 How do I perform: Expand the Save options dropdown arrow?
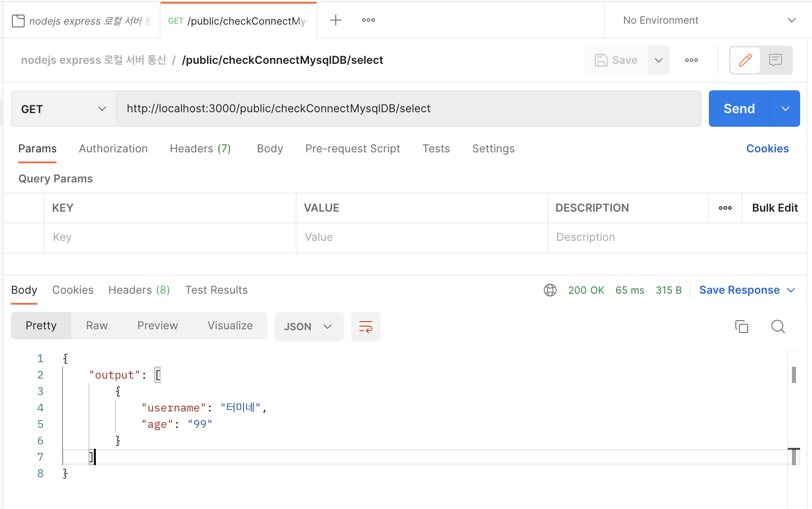coord(659,60)
